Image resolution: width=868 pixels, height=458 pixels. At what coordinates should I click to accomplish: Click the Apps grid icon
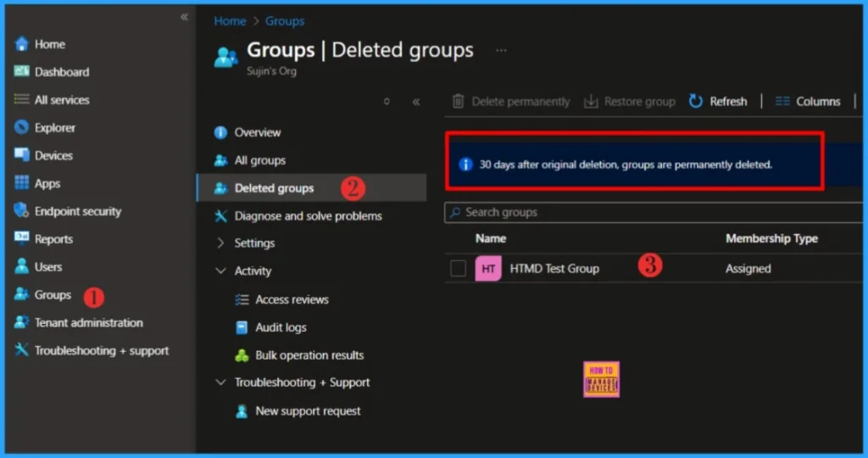[x=21, y=182]
